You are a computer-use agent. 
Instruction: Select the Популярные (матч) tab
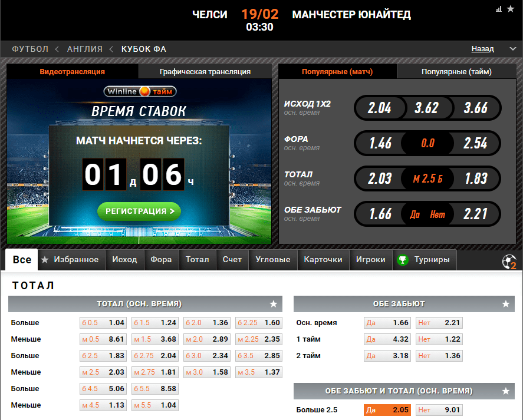(337, 71)
